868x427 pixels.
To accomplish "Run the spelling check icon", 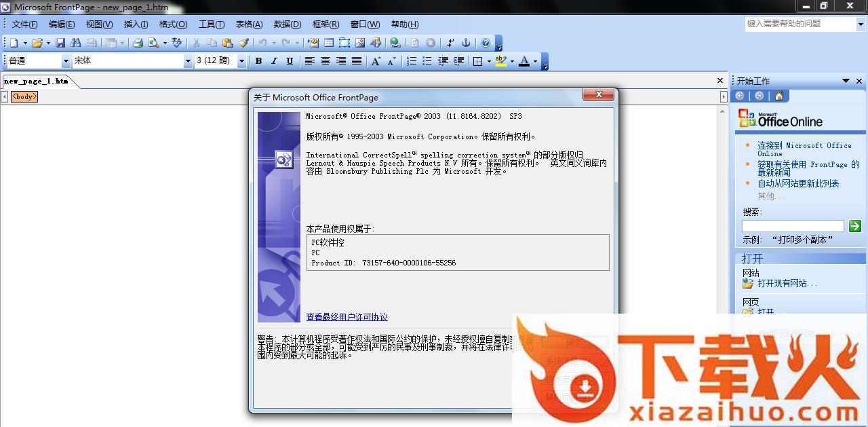I will (177, 43).
